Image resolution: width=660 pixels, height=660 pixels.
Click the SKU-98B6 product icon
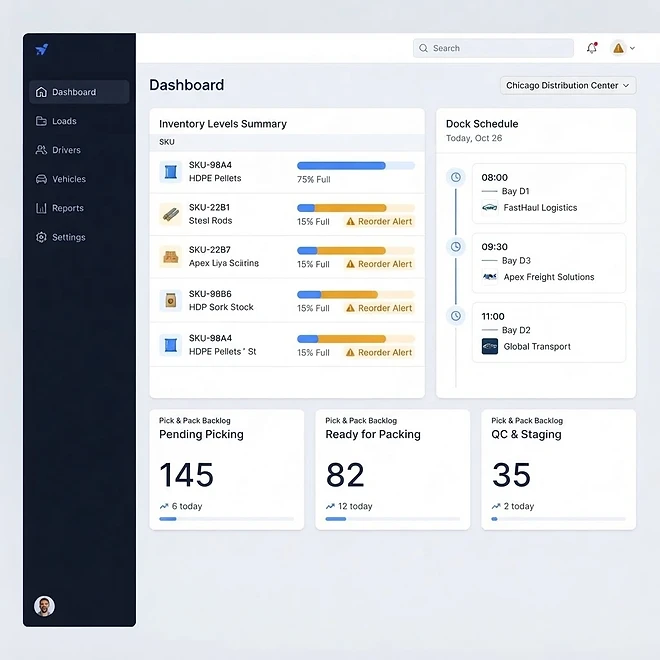pyautogui.click(x=170, y=301)
